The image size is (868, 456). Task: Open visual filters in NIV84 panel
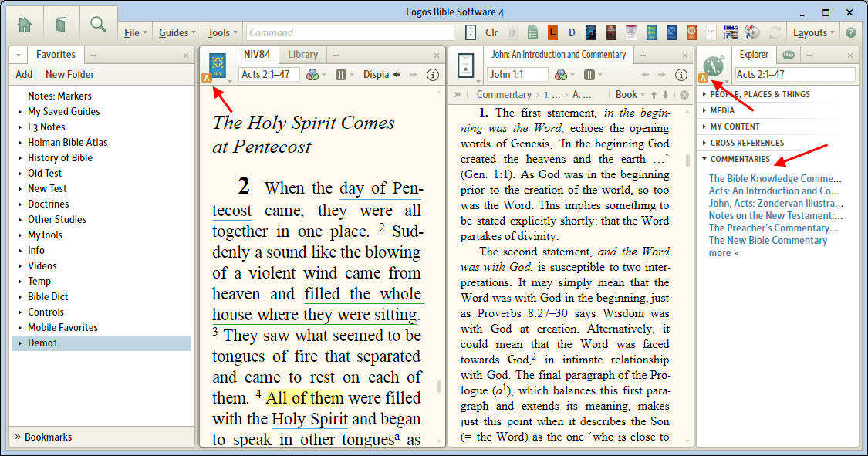pos(312,75)
